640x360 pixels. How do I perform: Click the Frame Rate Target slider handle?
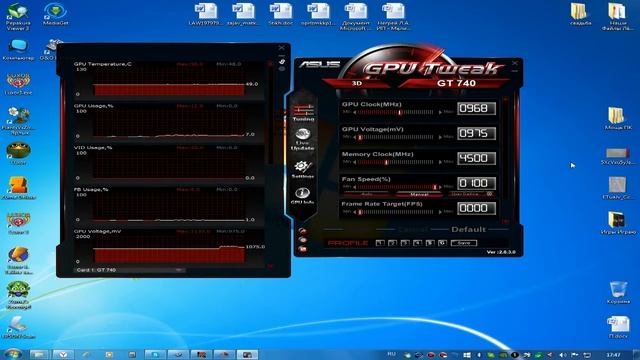(x=360, y=212)
